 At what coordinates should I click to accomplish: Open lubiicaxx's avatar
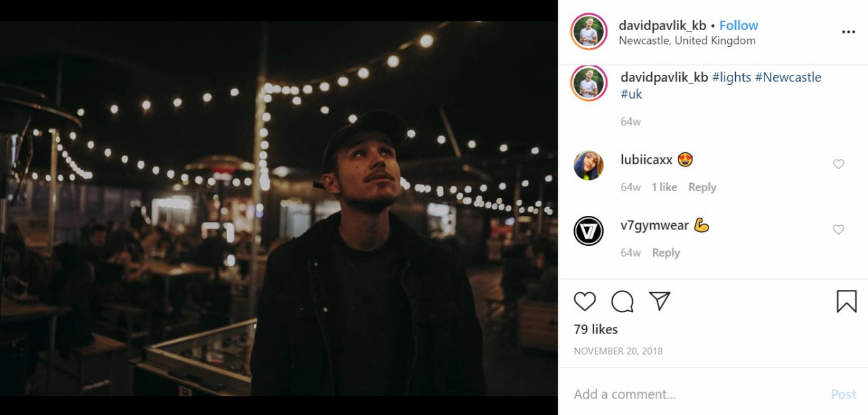click(588, 166)
